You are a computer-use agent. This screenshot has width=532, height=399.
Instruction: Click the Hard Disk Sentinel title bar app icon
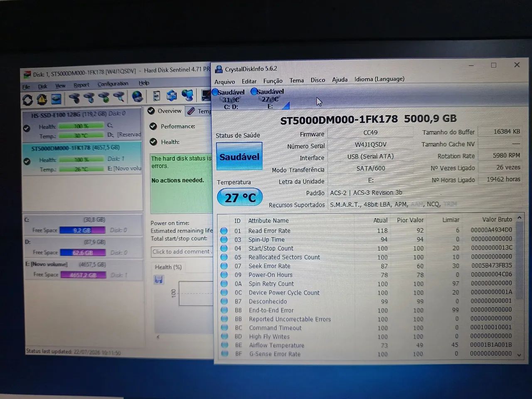point(27,74)
